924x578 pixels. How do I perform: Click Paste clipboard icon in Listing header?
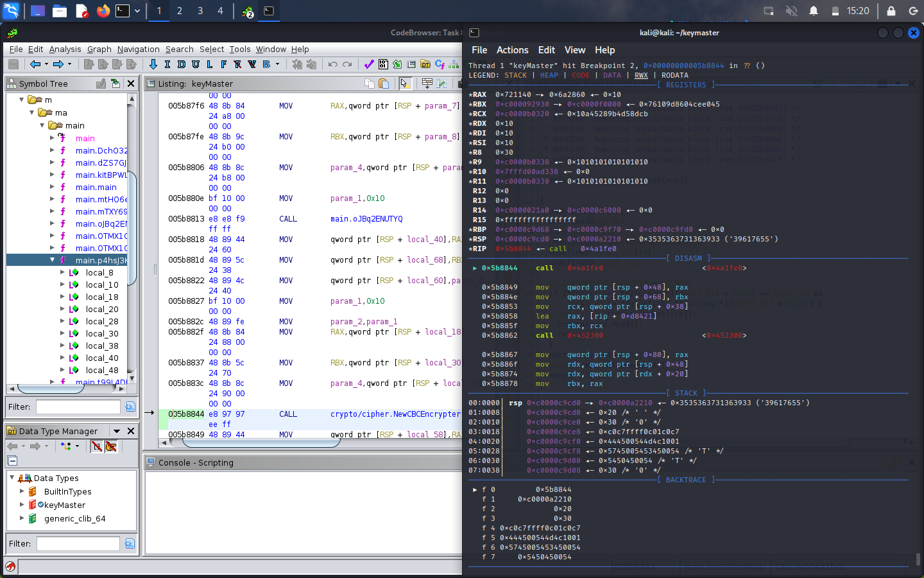[x=384, y=83]
